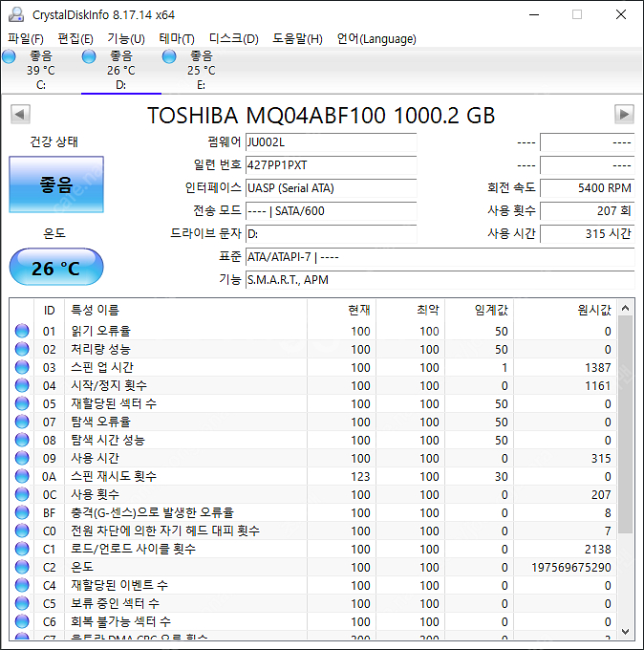Open the 편집(E) menu
The height and width of the screenshot is (650, 644).
tap(75, 39)
